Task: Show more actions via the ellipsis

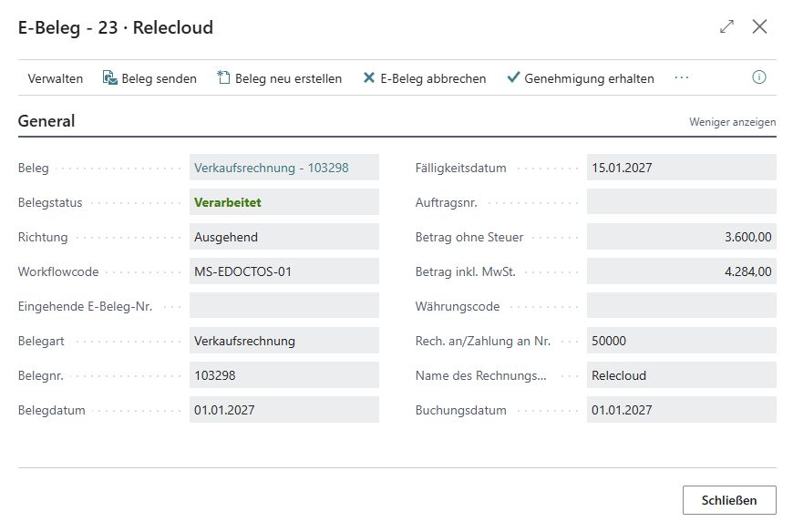Action: pos(682,77)
